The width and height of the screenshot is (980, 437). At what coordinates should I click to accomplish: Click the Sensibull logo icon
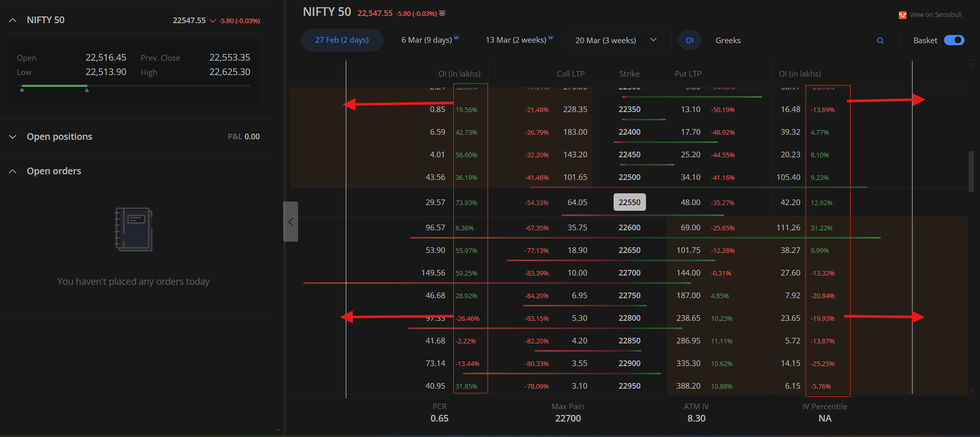(x=902, y=15)
